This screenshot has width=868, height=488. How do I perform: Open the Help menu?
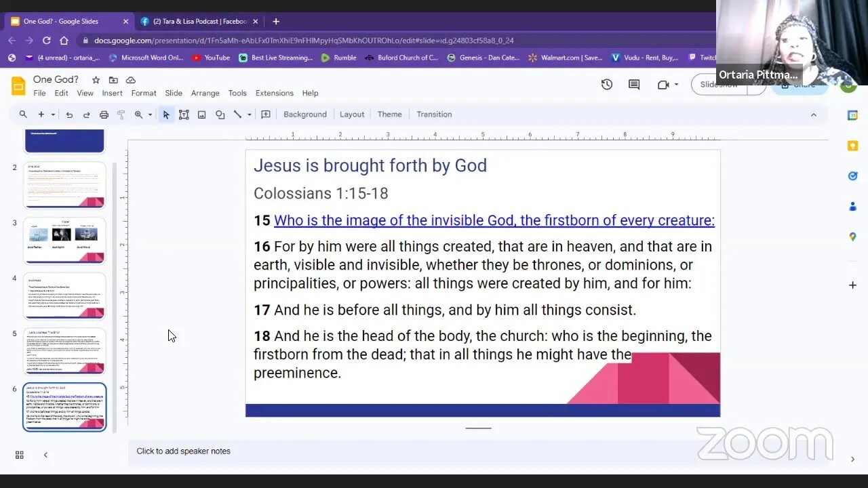click(310, 94)
